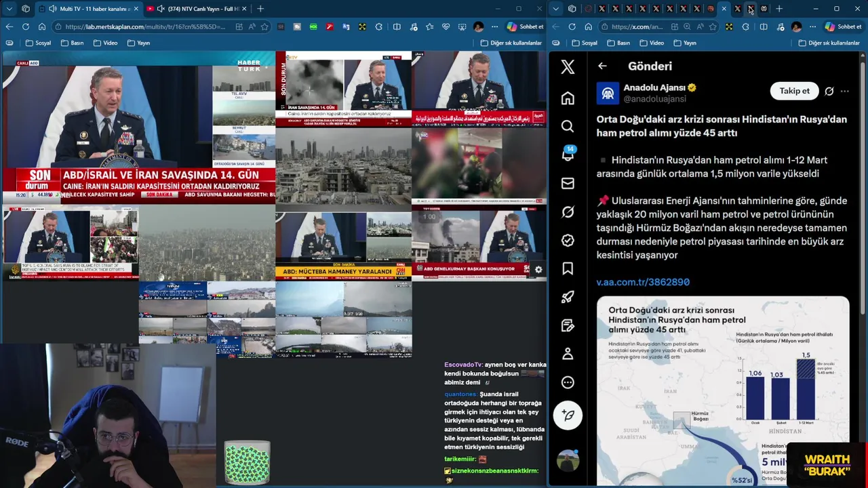The height and width of the screenshot is (488, 868).
Task: Click the X logo atop the sidebar
Action: click(568, 66)
